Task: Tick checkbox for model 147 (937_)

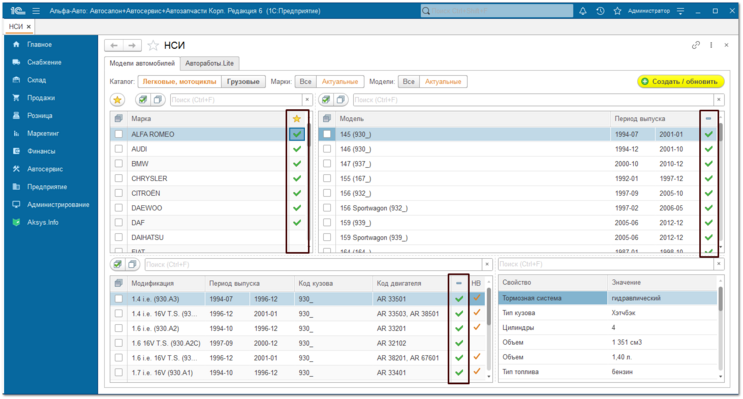Action: point(327,163)
